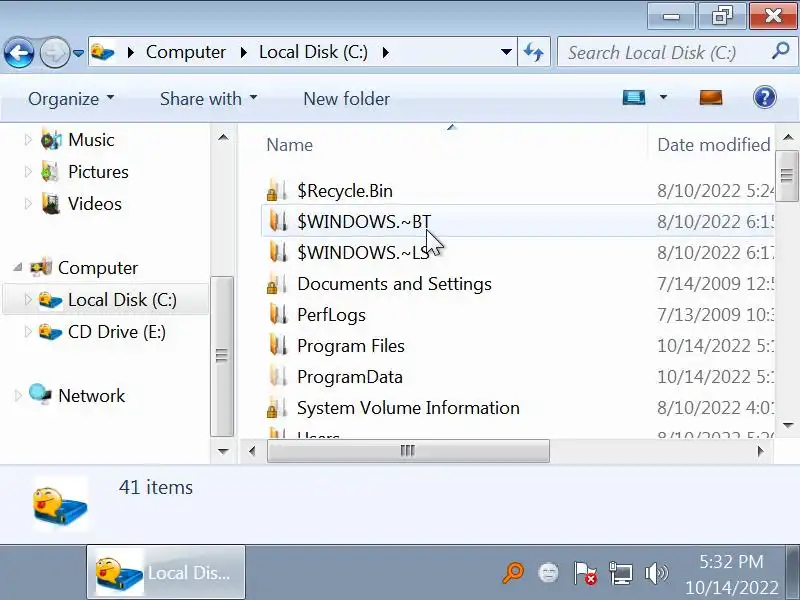
Task: Click the horizontal scrollbar left arrow
Action: tap(252, 451)
